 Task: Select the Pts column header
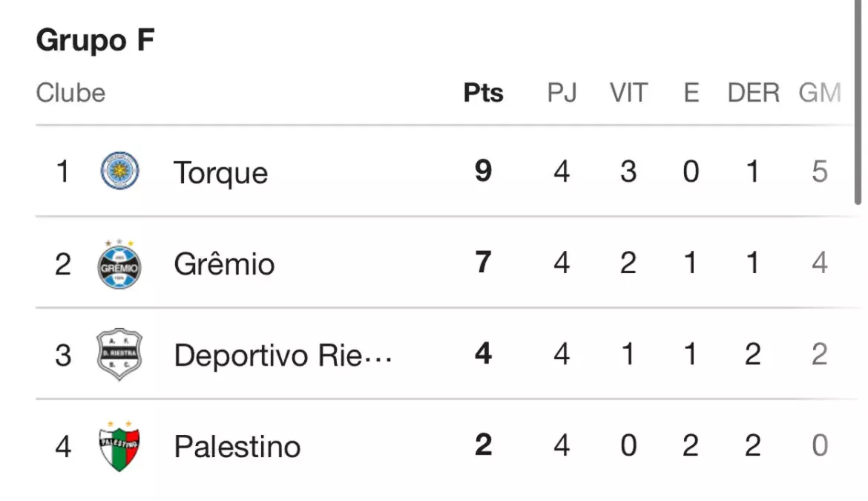click(x=483, y=93)
